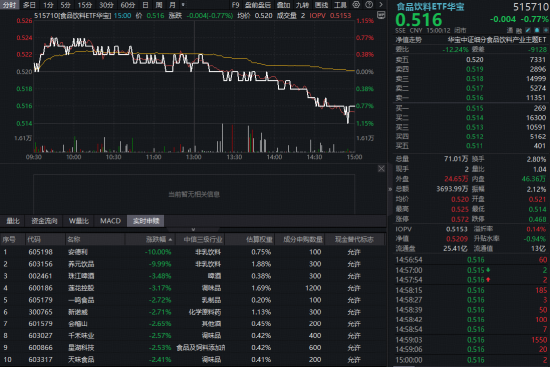This screenshot has height=367, width=550.
Task: Sort by the 涨跌幅 column header
Action: tap(159, 240)
